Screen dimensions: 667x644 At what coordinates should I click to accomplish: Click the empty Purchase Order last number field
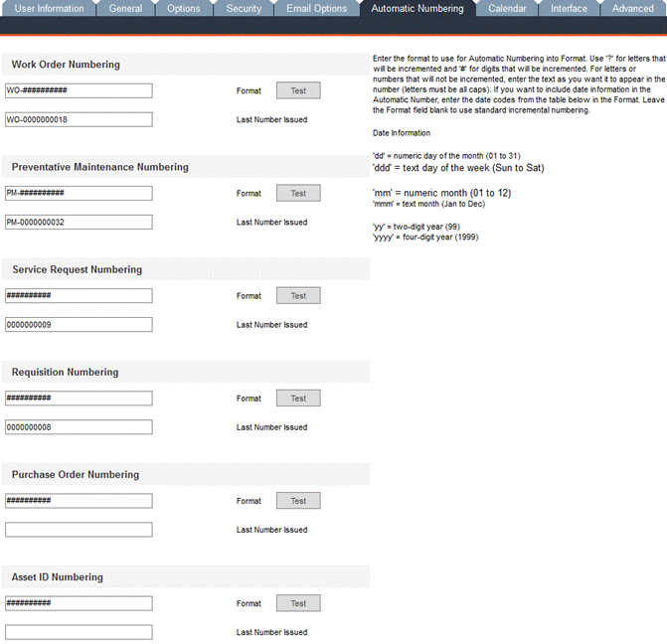click(x=79, y=530)
